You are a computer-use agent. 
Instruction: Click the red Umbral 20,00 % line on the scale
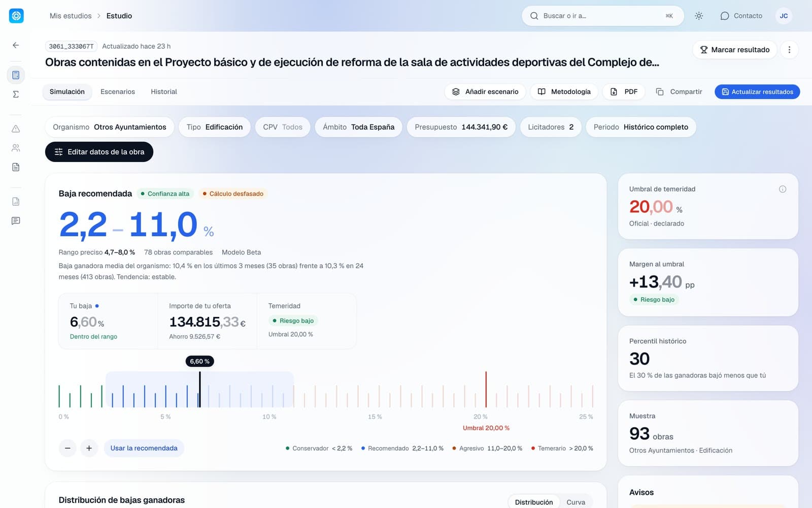486,389
